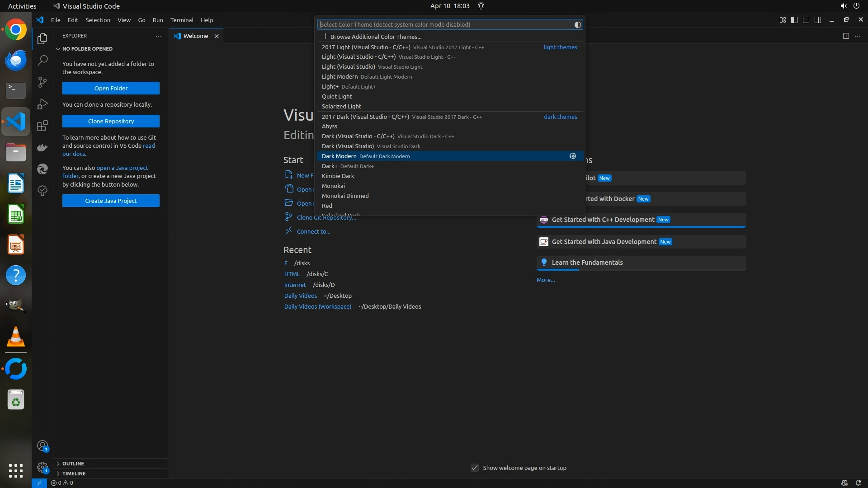Select the Welcome tab
The image size is (868, 488).
195,36
